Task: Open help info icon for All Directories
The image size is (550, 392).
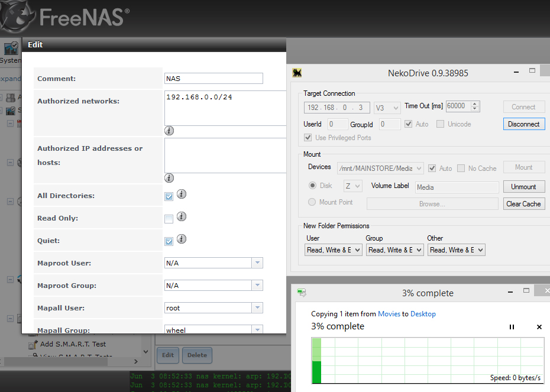Action: pyautogui.click(x=182, y=194)
